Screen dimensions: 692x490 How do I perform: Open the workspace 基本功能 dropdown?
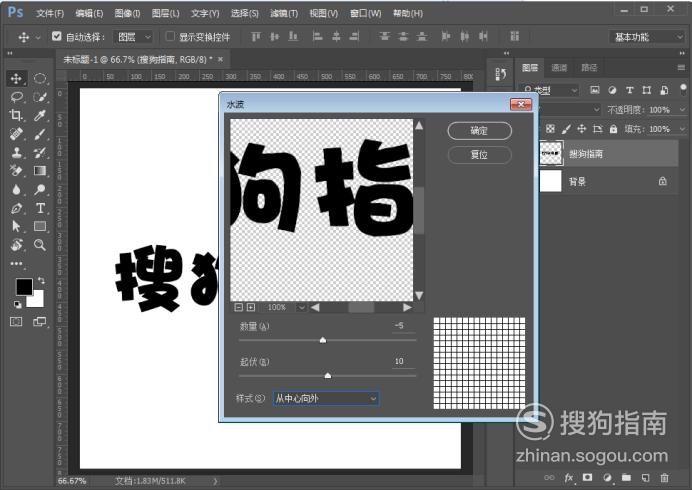coord(647,37)
